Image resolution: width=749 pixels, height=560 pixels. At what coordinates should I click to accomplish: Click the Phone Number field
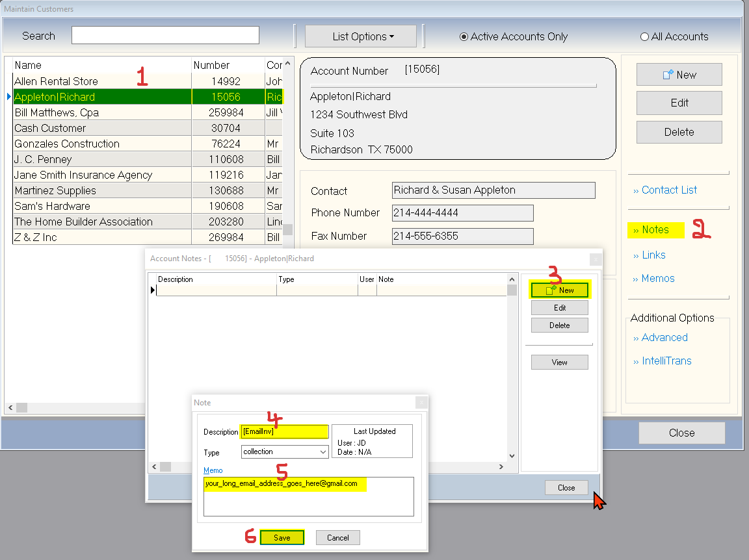click(462, 213)
